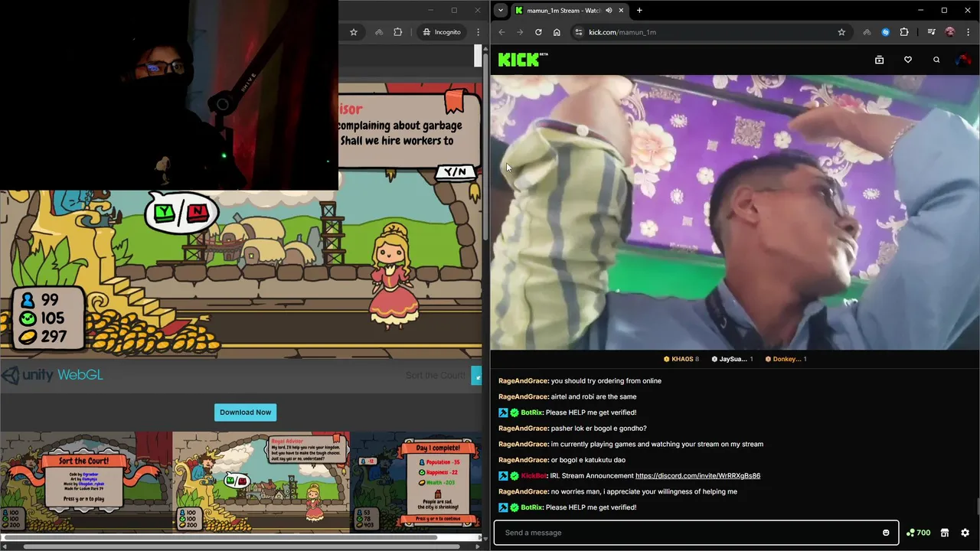Click the bookmark ribbon on advisor scroll

pyautogui.click(x=455, y=100)
